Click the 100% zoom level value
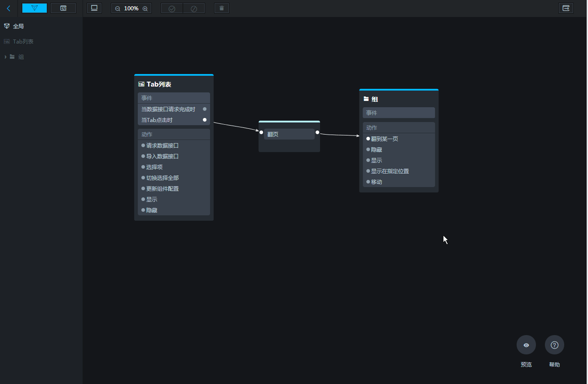This screenshot has width=588, height=384. (x=131, y=9)
